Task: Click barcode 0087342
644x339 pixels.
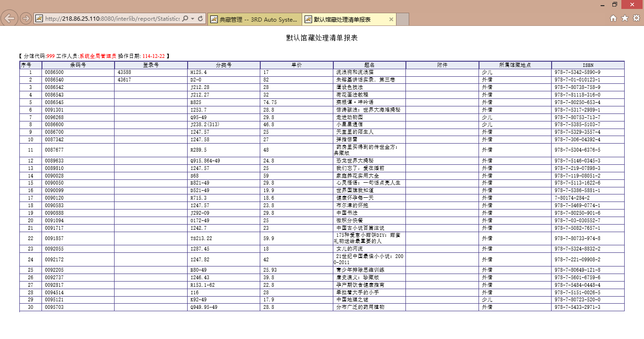Action: point(54,140)
